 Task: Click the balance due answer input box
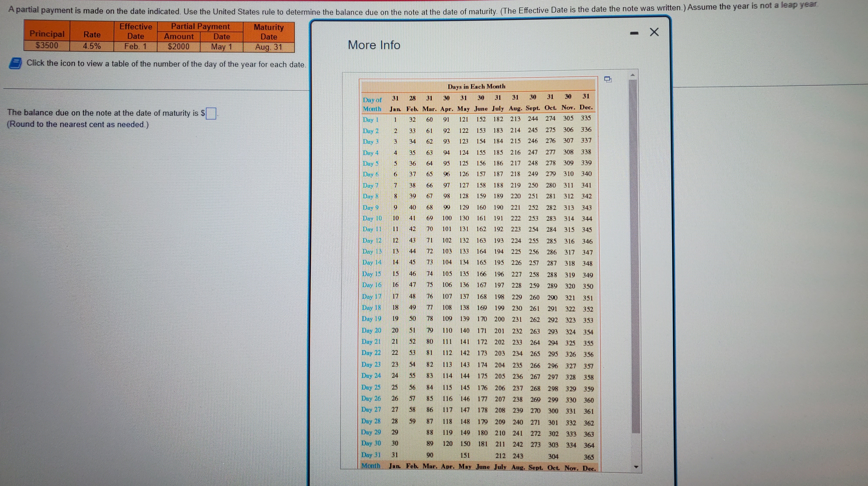click(211, 113)
